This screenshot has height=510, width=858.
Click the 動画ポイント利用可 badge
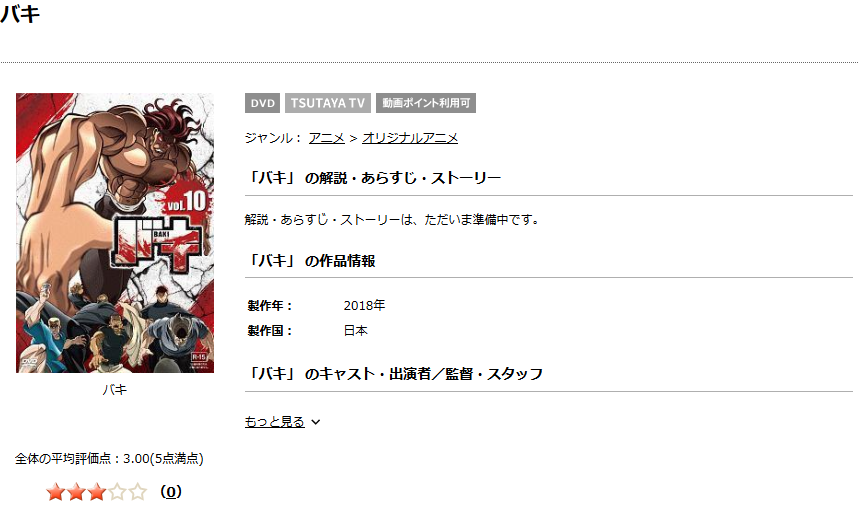426,103
